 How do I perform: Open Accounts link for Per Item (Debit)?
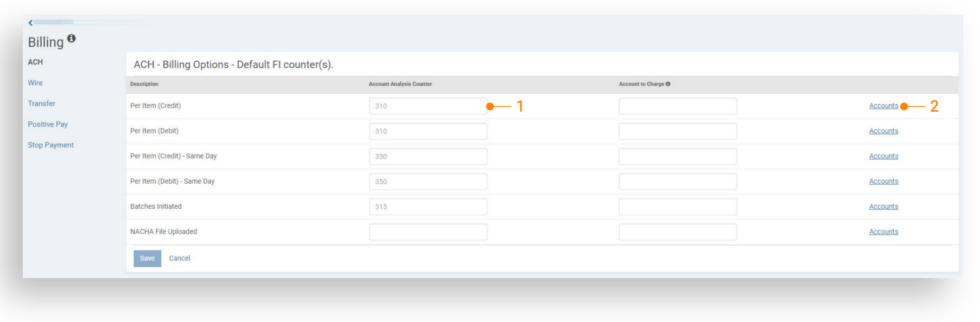click(x=883, y=131)
